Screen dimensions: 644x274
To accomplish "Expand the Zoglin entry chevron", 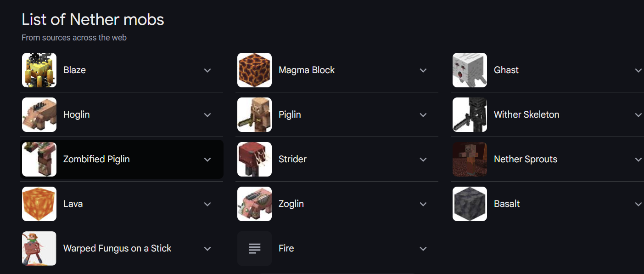I will click(x=423, y=204).
